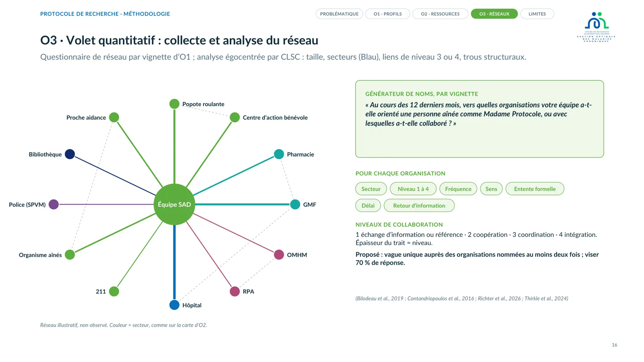644x362 pixels.
Task: Open the PROBLÉMATIQUE section tab
Action: point(339,14)
